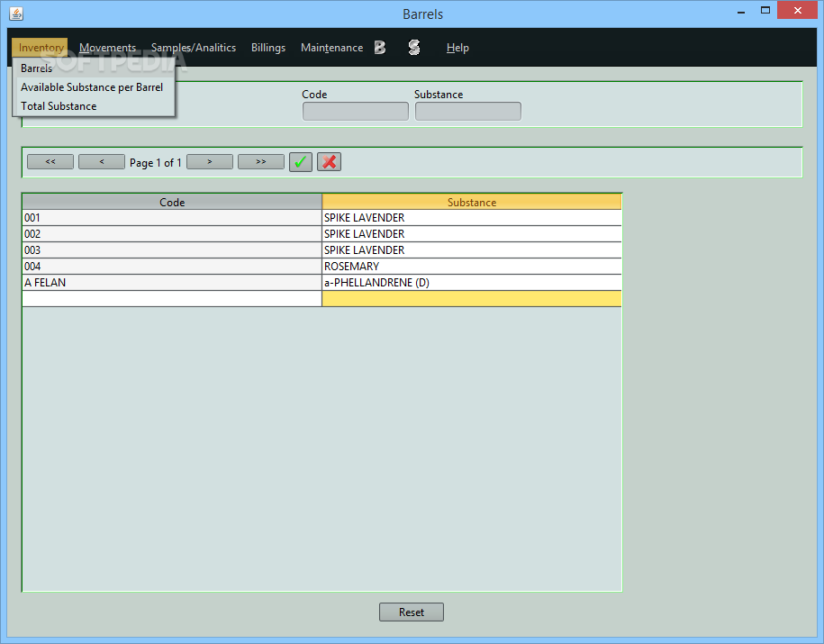This screenshot has height=644, width=824.
Task: Focus the Substance filter input field
Action: tap(467, 112)
